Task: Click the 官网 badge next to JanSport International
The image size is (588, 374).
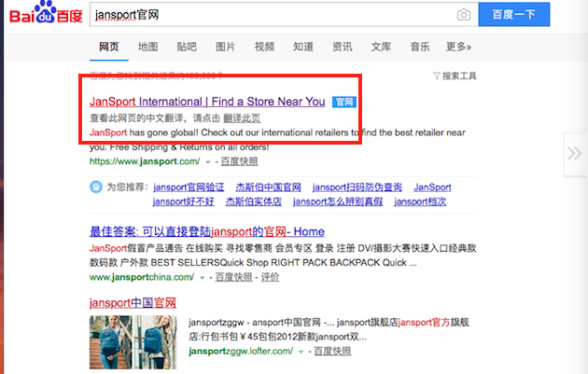Action: pos(343,102)
